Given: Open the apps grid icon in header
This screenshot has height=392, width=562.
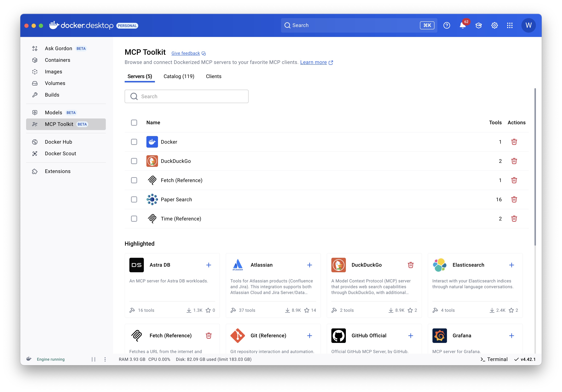Looking at the screenshot, I should click(x=510, y=25).
